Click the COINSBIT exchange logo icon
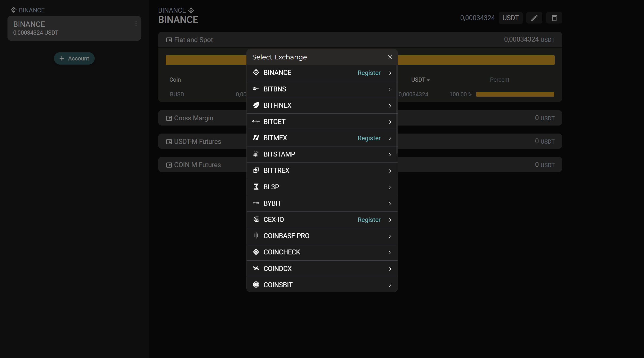This screenshot has height=358, width=644. pos(256,285)
